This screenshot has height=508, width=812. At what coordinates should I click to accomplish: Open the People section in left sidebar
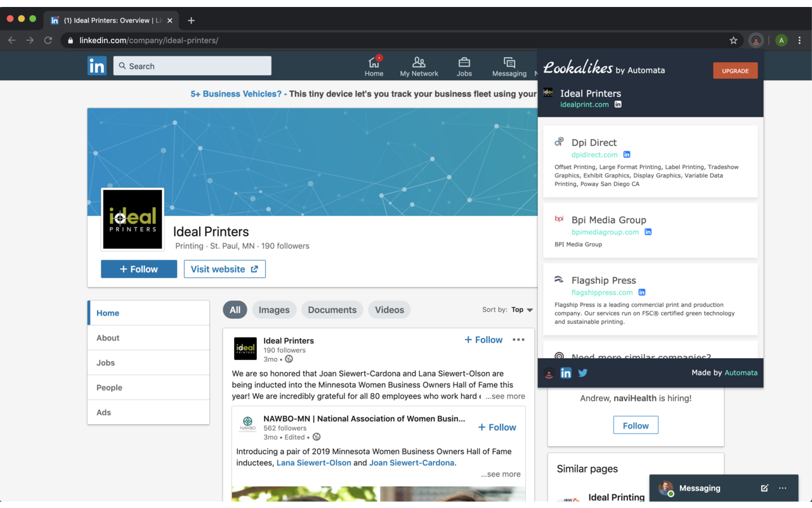point(148,387)
